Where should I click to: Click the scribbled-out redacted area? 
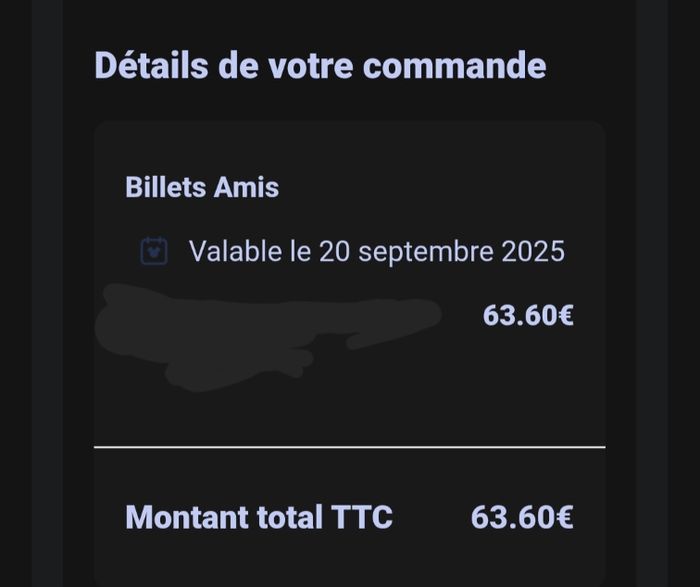tap(268, 337)
